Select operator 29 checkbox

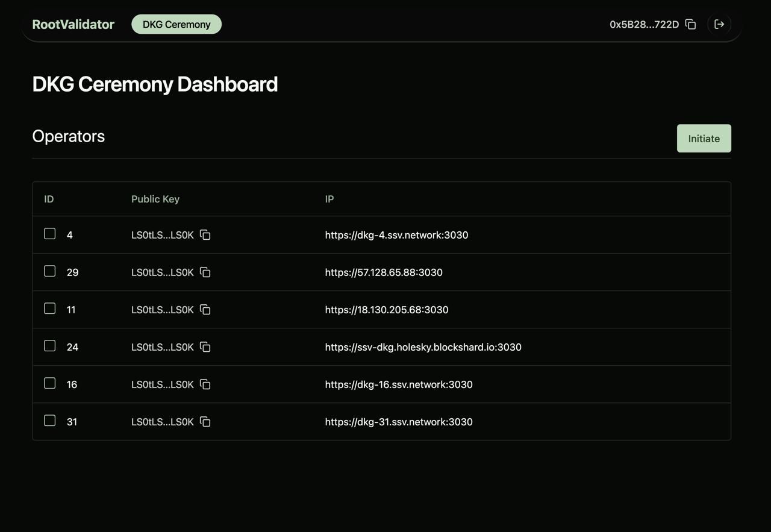pyautogui.click(x=50, y=271)
